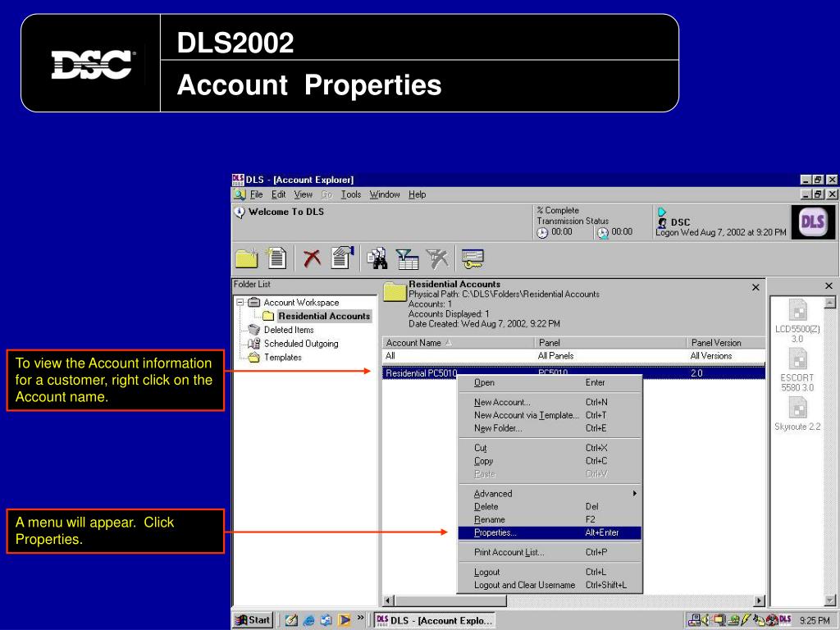Click the binoculars Search toolbar icon

(377, 258)
